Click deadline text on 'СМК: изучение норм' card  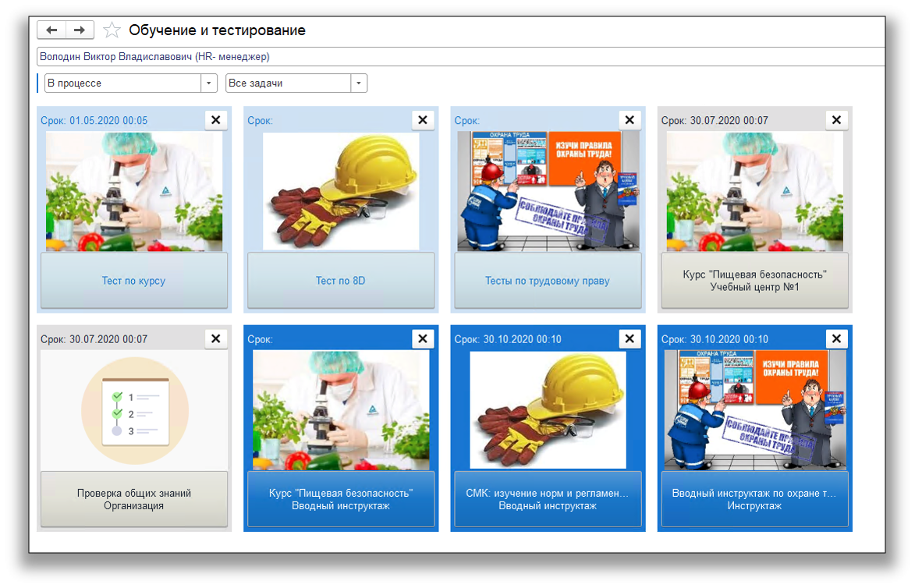coord(508,339)
